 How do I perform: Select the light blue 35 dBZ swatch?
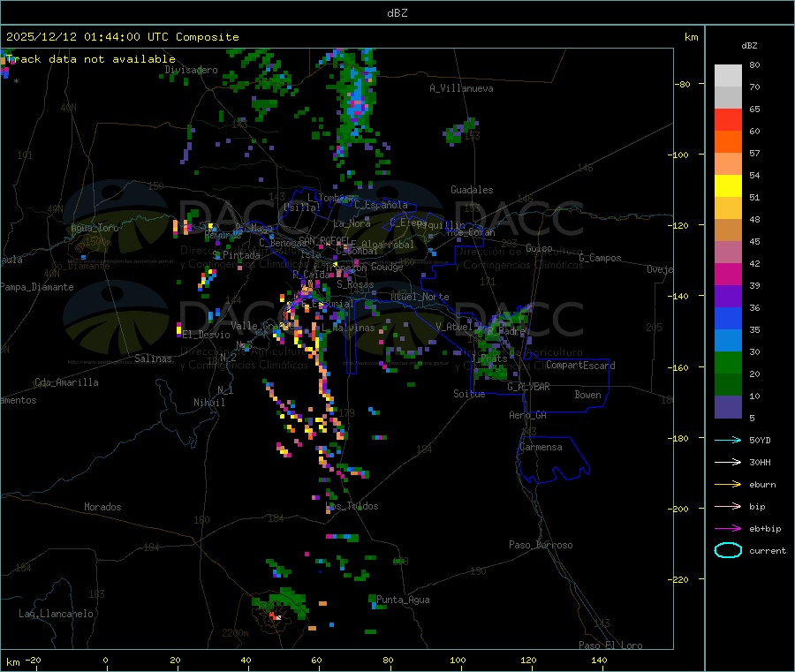pyautogui.click(x=728, y=341)
